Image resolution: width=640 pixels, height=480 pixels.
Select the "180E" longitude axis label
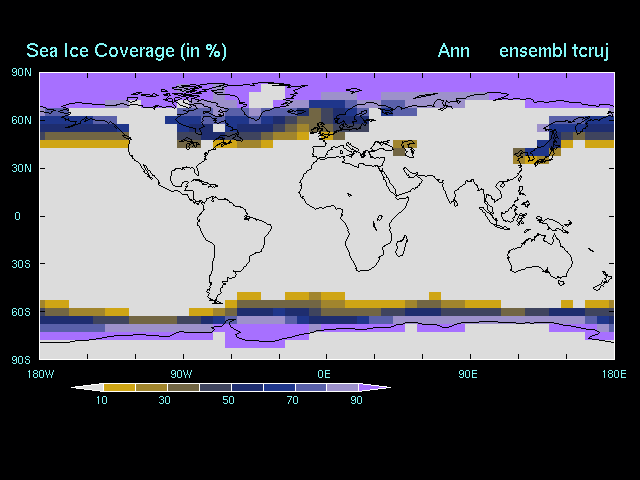click(613, 373)
